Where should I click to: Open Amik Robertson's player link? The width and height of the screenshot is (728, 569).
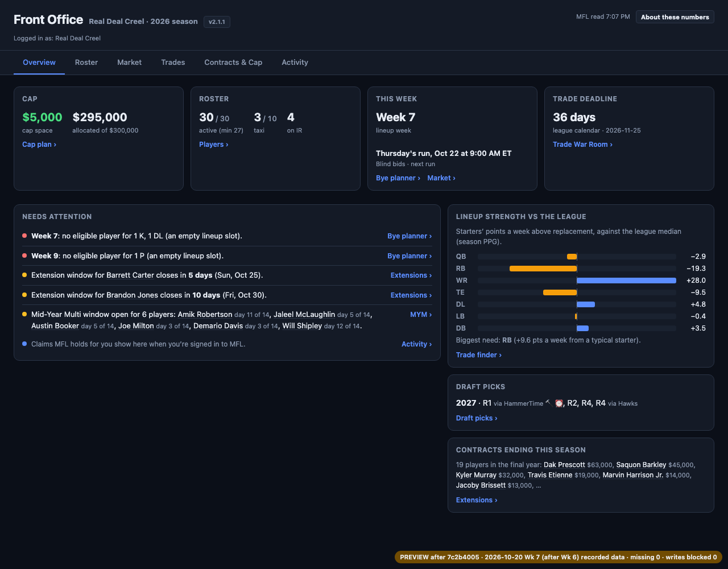(x=205, y=315)
